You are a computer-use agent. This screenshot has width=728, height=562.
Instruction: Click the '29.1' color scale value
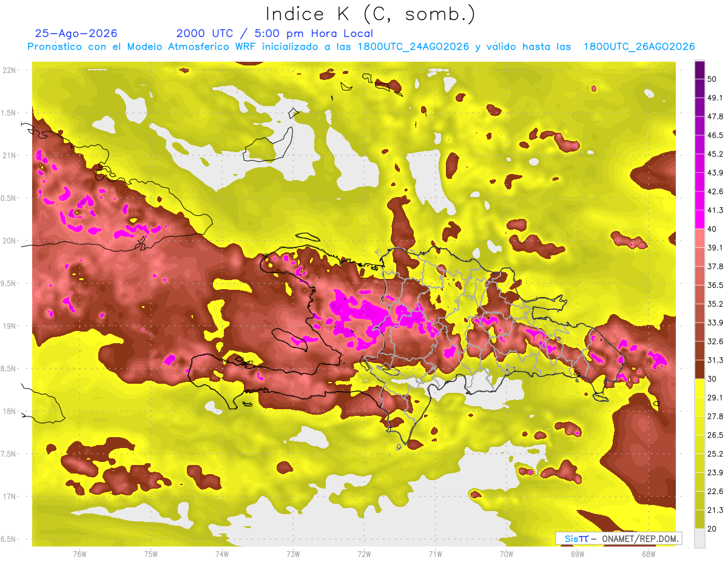(x=715, y=398)
